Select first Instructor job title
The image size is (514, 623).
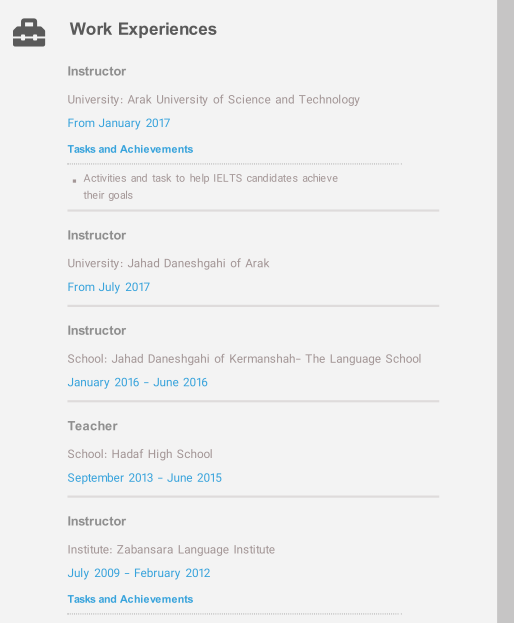[97, 71]
